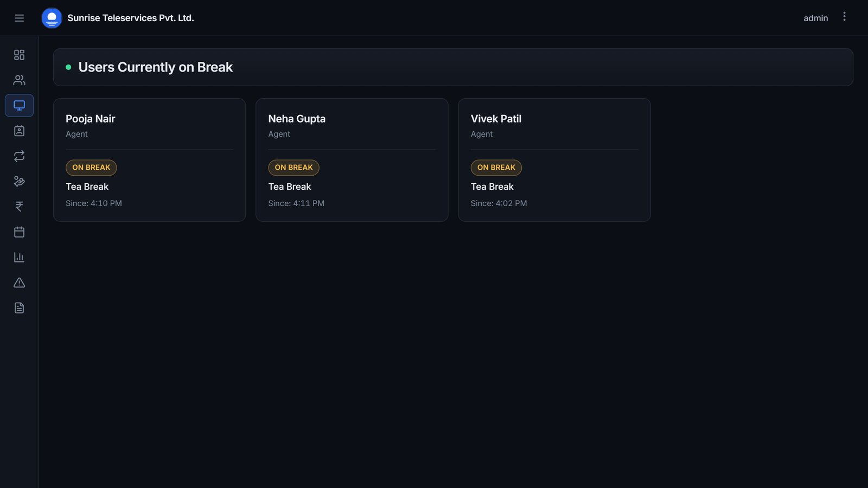The height and width of the screenshot is (488, 868).
Task: Open the rupee symbol sidebar icon
Action: coord(19,207)
